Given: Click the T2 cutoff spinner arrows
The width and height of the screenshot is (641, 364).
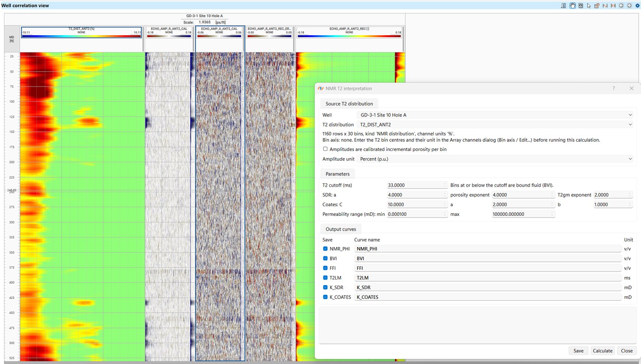Looking at the screenshot, I should point(445,185).
